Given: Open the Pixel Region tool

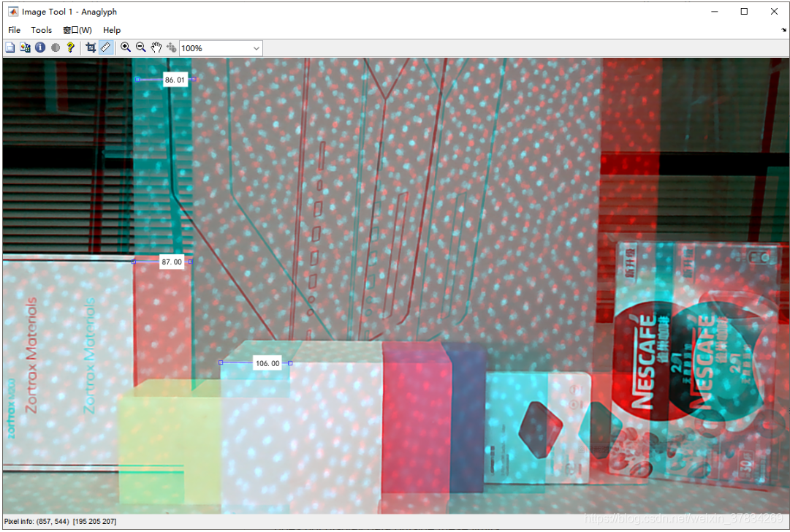Looking at the screenshot, I should pos(25,47).
